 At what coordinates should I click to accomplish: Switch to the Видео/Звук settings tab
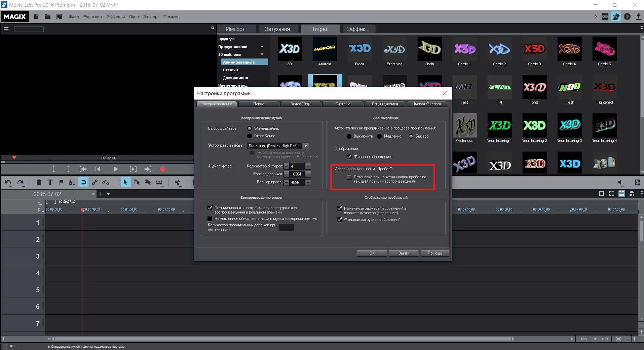click(300, 104)
